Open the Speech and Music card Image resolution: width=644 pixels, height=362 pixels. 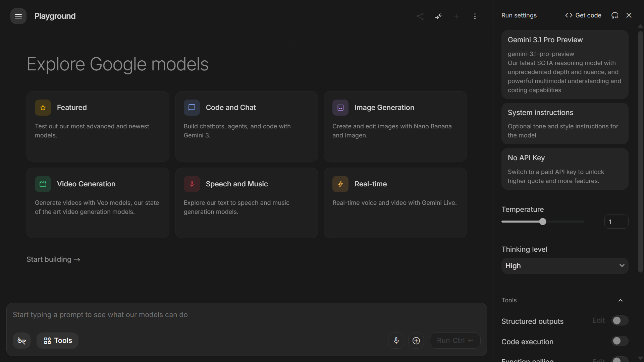coord(247,203)
